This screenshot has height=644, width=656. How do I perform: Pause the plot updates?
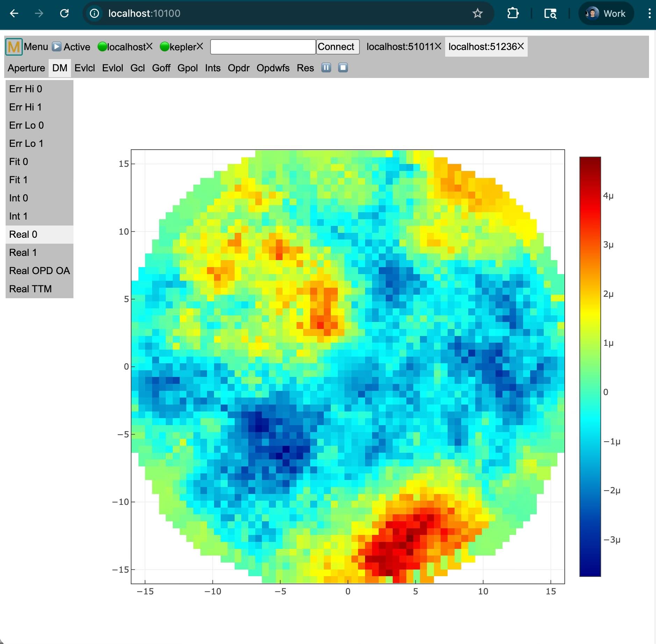326,67
